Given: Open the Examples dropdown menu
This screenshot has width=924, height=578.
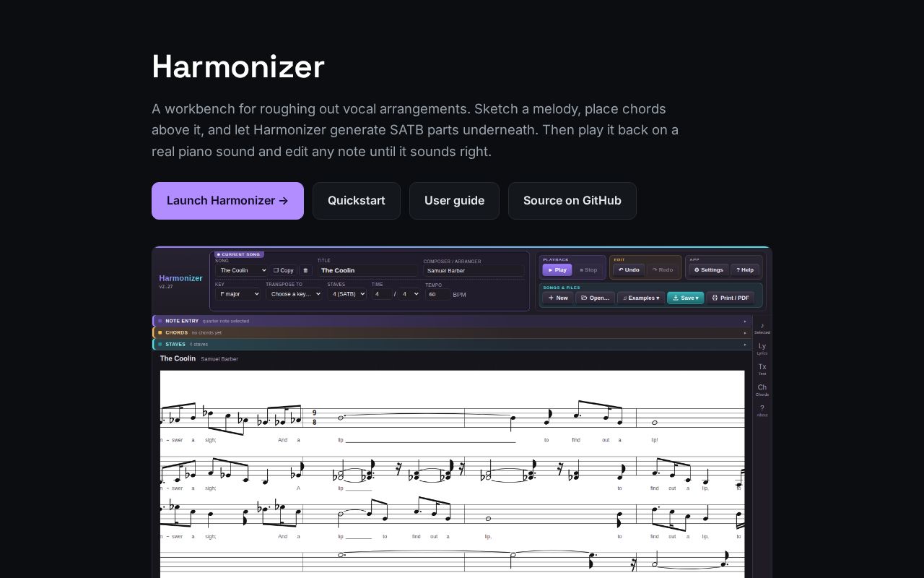Looking at the screenshot, I should [641, 298].
